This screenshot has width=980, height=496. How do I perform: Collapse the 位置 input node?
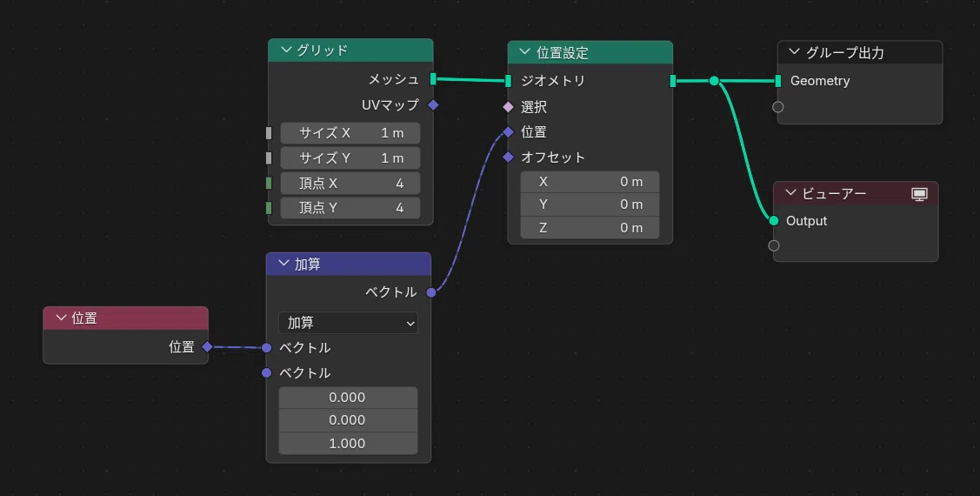(x=61, y=318)
